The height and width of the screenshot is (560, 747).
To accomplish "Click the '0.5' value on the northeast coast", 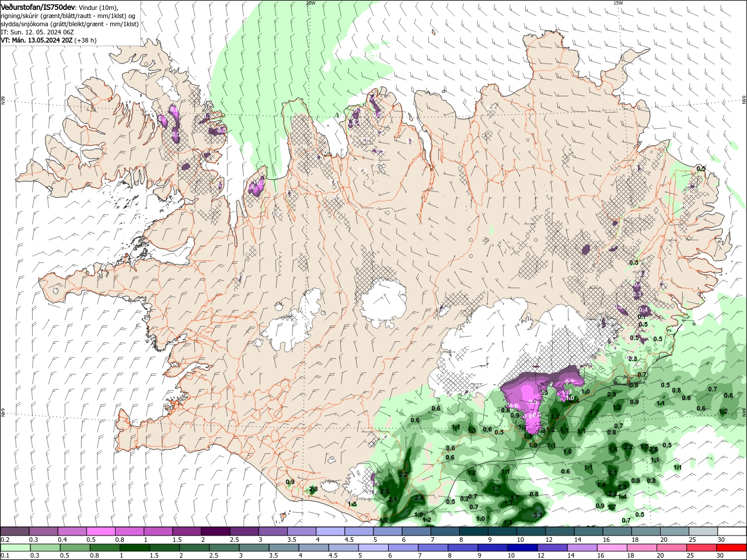I will click(701, 169).
